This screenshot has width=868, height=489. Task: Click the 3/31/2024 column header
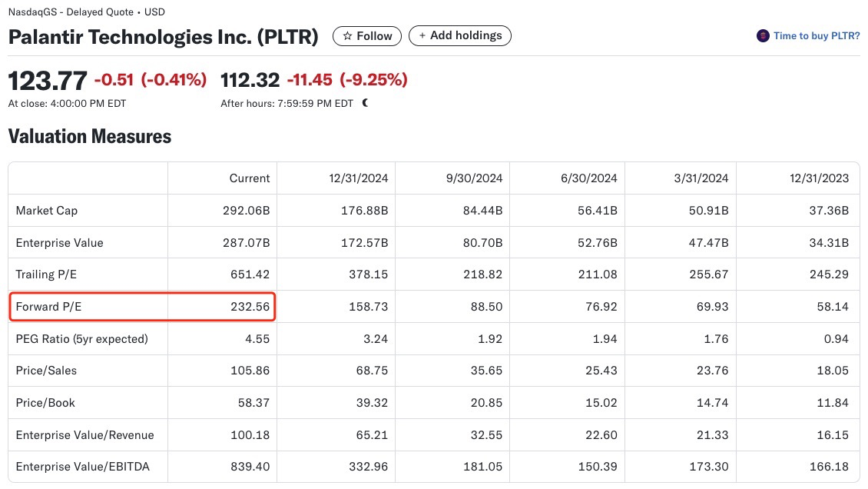[x=701, y=178]
